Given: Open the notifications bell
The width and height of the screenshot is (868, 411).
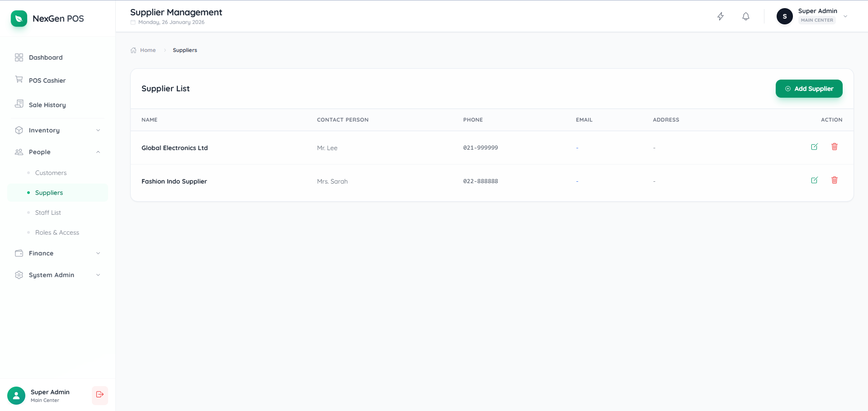Looking at the screenshot, I should tap(745, 16).
